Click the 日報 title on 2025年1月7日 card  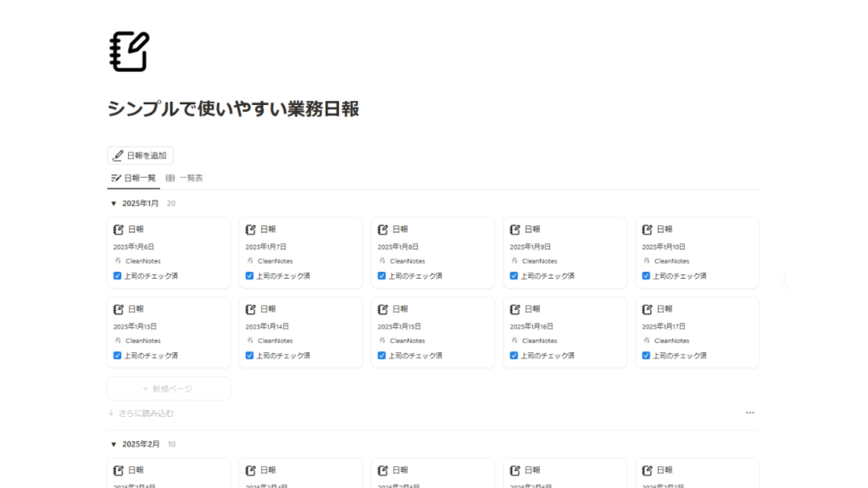[x=269, y=230]
